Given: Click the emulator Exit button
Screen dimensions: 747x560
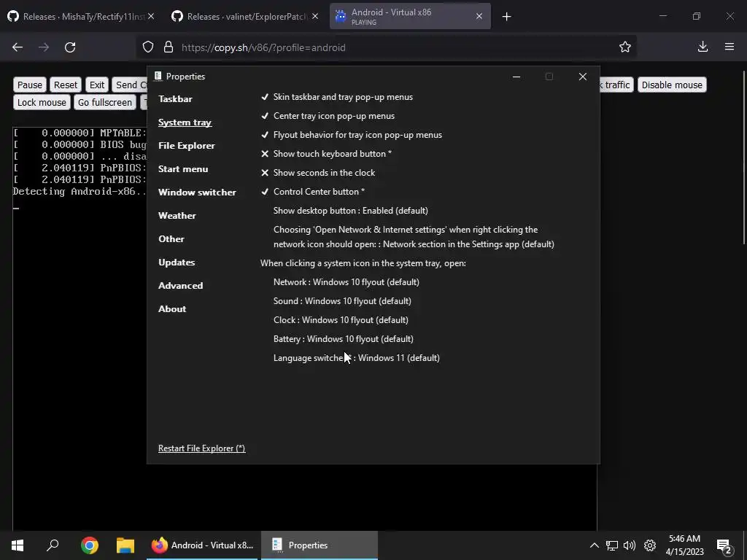Looking at the screenshot, I should [97, 85].
